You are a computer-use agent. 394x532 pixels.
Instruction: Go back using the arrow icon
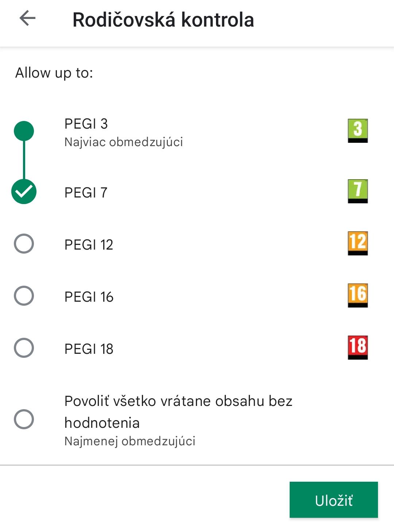tap(27, 18)
